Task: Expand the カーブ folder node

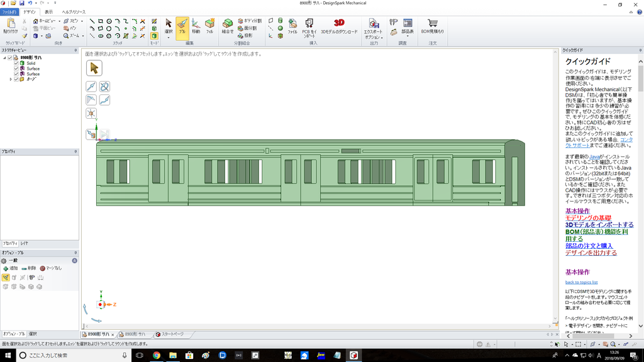Action: (11, 79)
